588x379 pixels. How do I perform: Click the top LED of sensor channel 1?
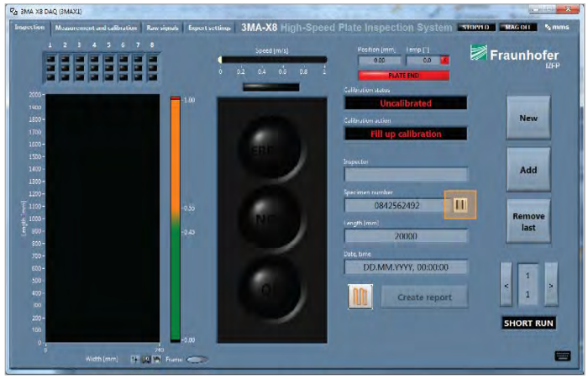[x=50, y=59]
